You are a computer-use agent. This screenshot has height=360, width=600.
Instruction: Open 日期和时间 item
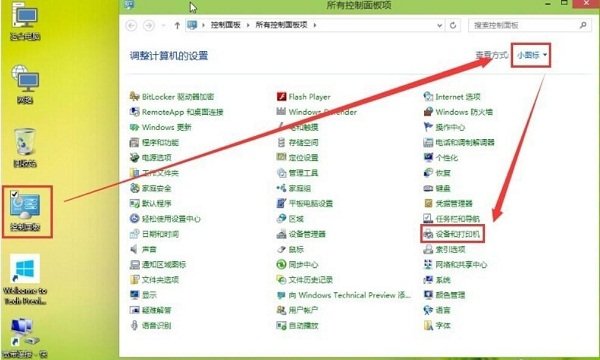click(154, 234)
